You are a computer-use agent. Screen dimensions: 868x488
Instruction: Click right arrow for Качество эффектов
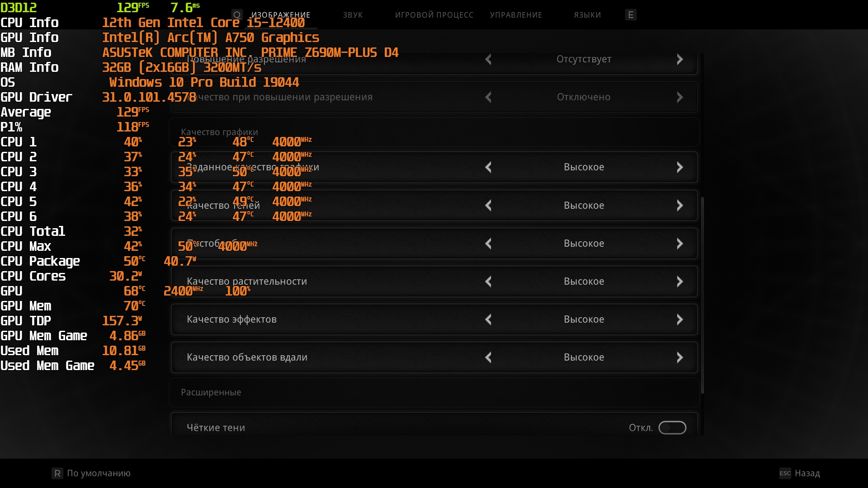tap(679, 319)
